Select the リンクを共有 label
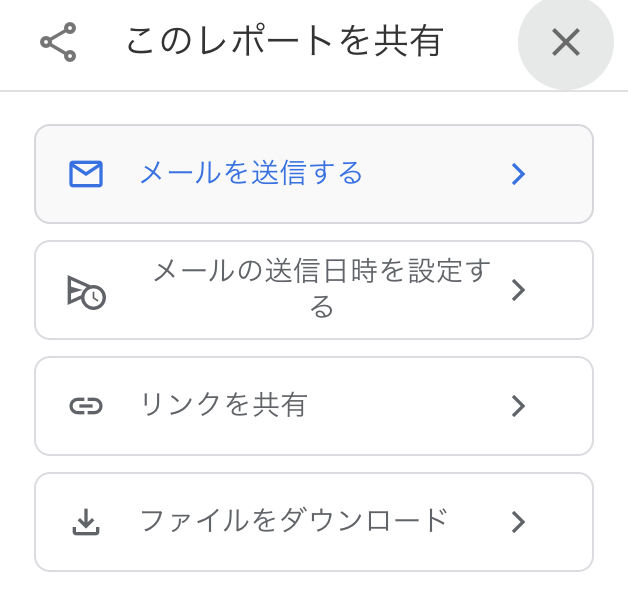Screen dimensions: 628x616 224,405
